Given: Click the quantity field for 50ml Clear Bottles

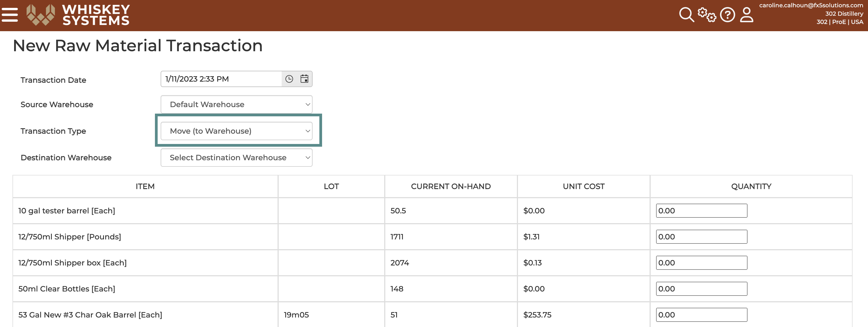Looking at the screenshot, I should (702, 288).
